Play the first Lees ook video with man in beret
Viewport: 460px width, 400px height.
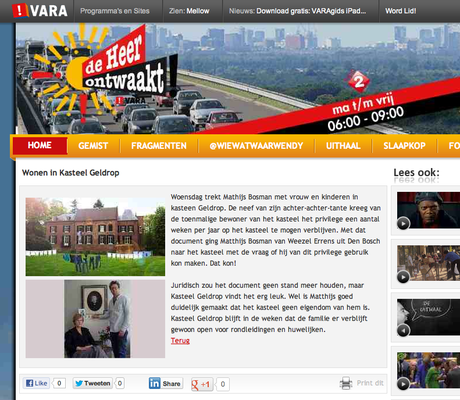(403, 223)
